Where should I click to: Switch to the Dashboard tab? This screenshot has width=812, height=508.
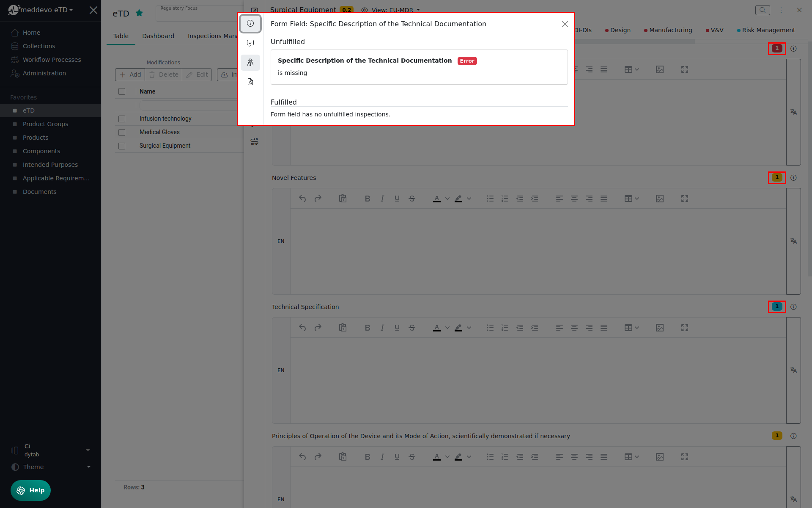(x=158, y=36)
